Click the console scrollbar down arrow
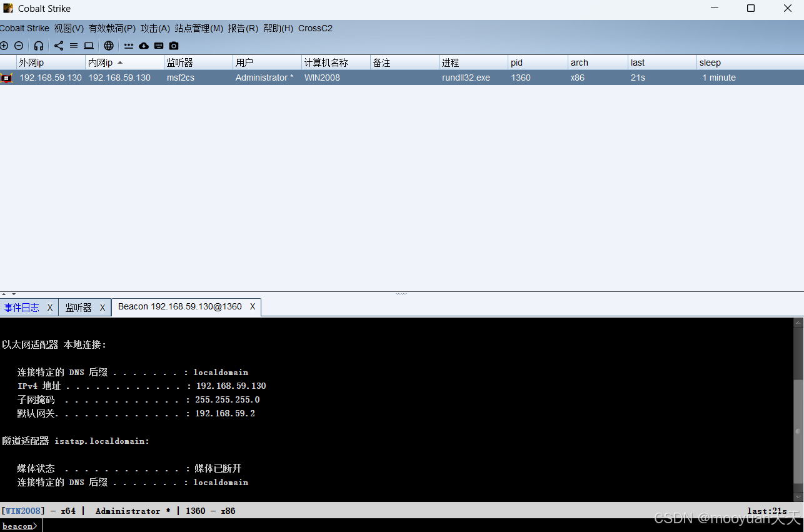The image size is (804, 532). [798, 496]
